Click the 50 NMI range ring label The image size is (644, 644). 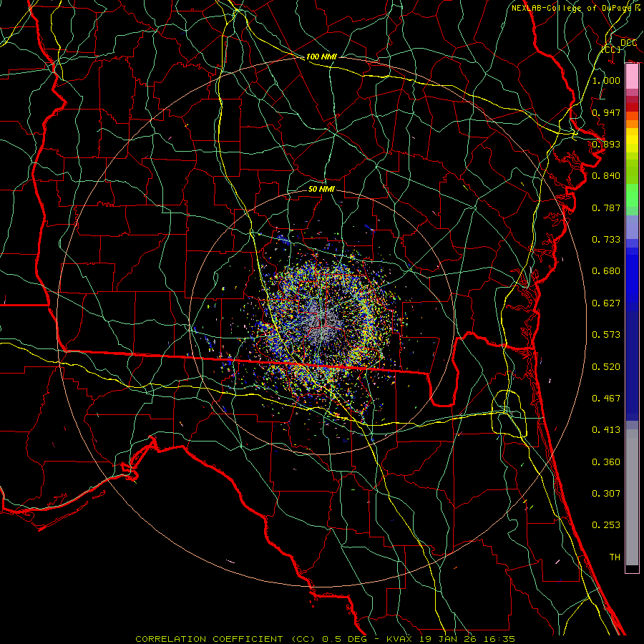coord(321,189)
